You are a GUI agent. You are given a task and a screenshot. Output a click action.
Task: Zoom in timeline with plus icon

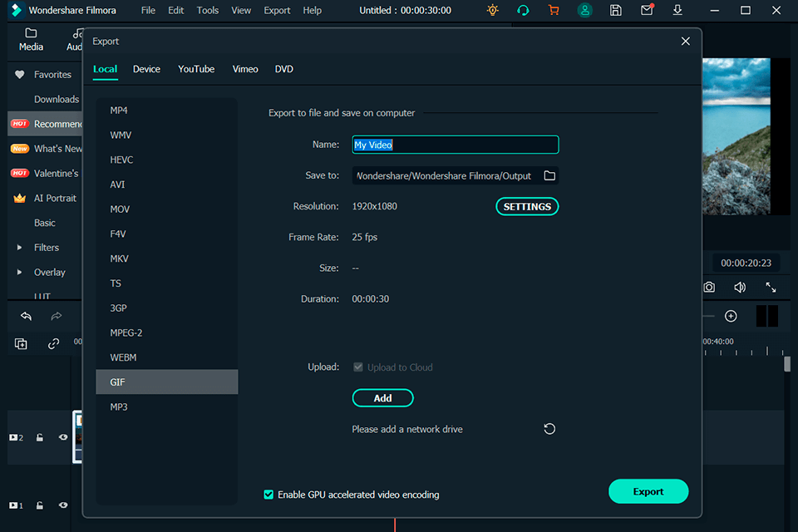731,316
